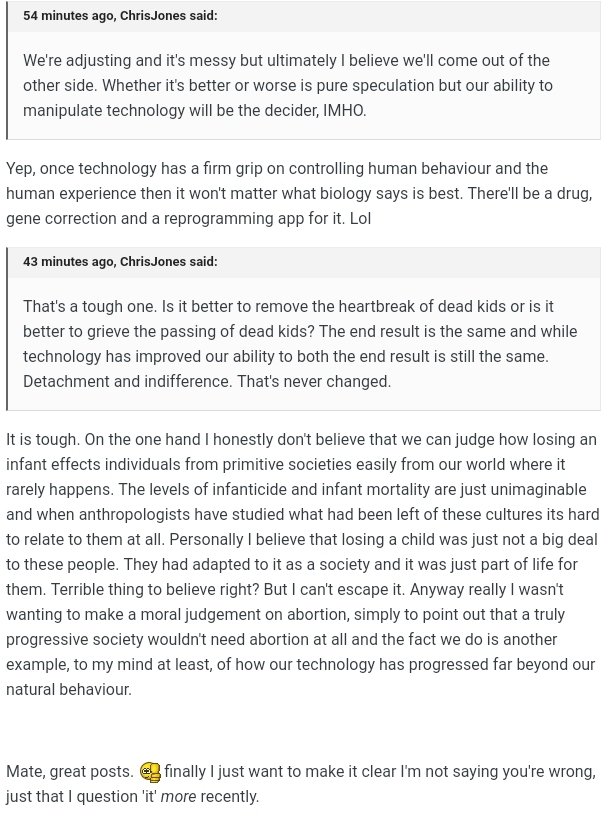The height and width of the screenshot is (837, 609).
Task: Click the left border bar of the second quote block
Action: point(7,329)
